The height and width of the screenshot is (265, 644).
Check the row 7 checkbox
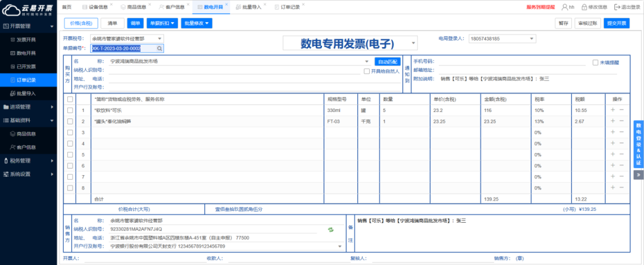click(70, 177)
